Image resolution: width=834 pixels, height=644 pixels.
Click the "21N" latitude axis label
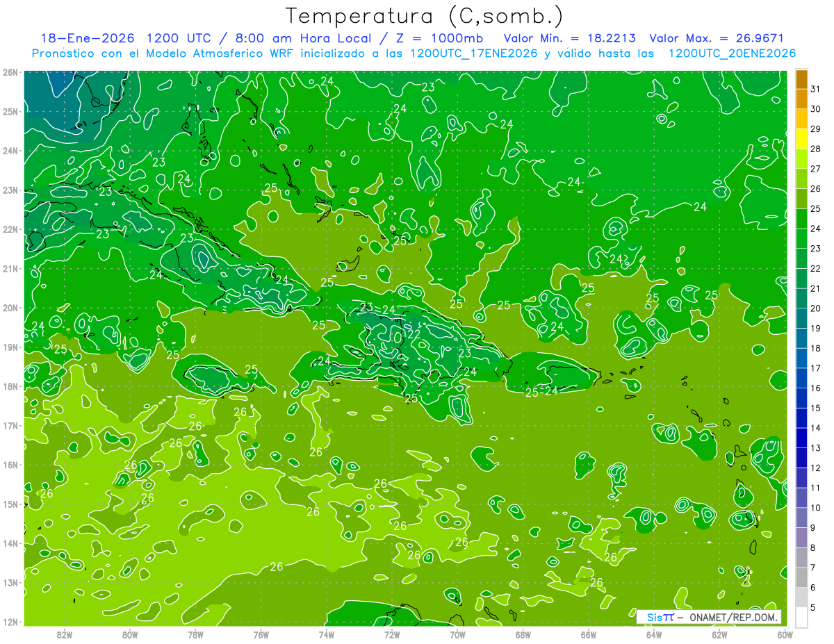pos(10,268)
